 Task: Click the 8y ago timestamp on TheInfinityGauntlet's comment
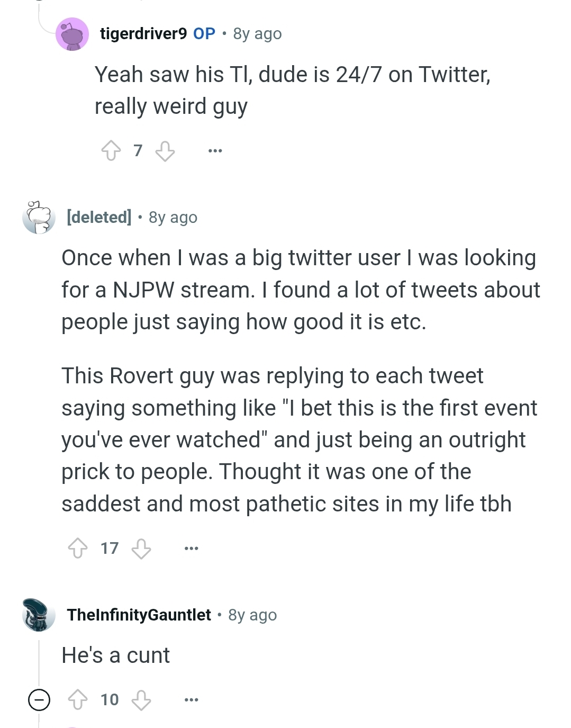[253, 615]
